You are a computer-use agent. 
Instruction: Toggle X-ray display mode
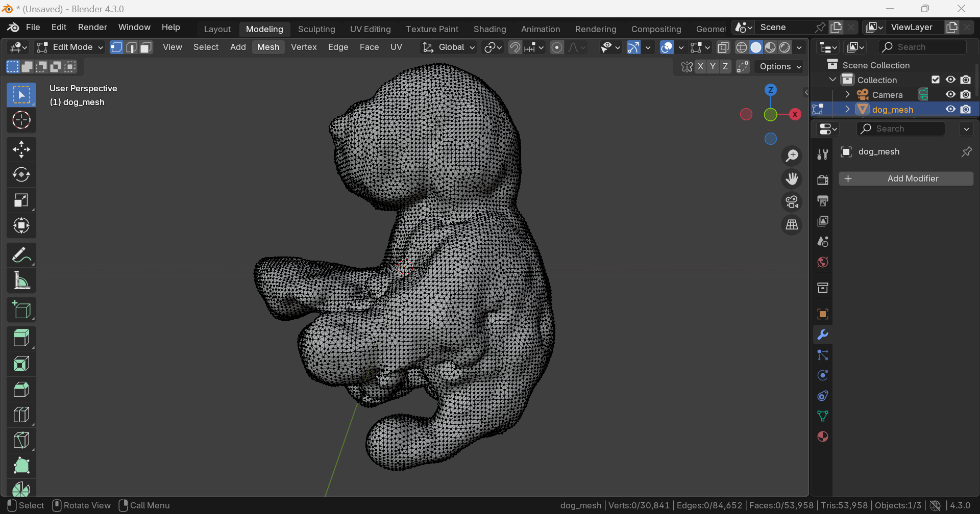click(723, 47)
